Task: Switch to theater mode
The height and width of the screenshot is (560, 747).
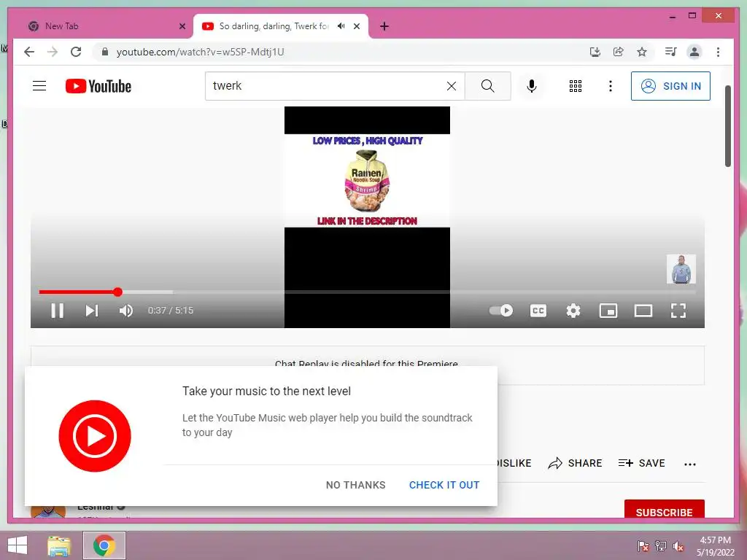Action: tap(643, 311)
